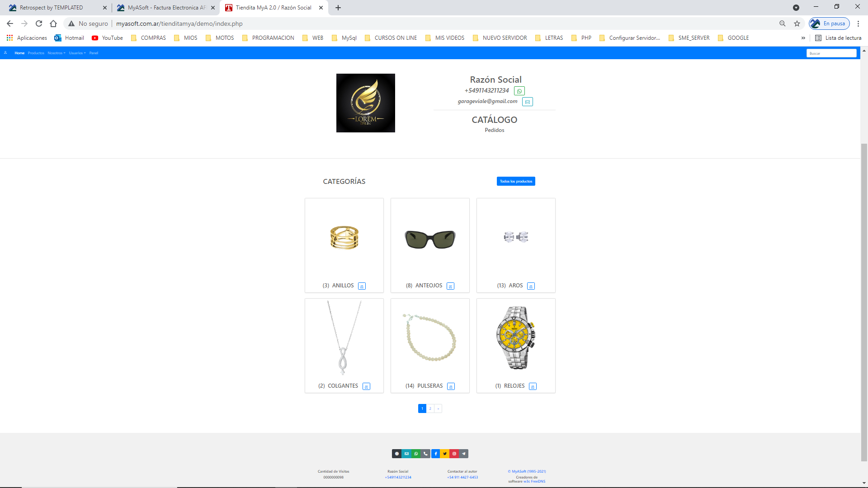Viewport: 868px width, 488px height.
Task: Open the COMPRAS bookmark folder
Action: [148, 38]
